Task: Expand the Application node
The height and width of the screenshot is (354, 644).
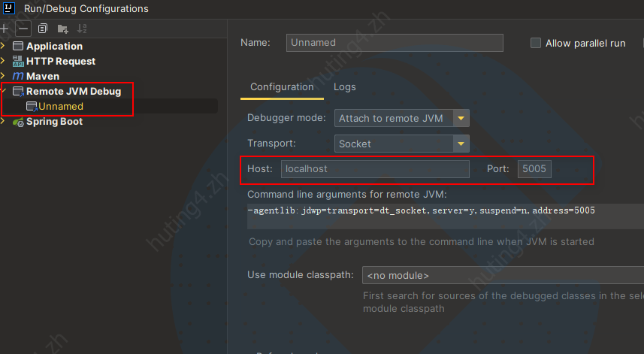Action: tap(3, 46)
